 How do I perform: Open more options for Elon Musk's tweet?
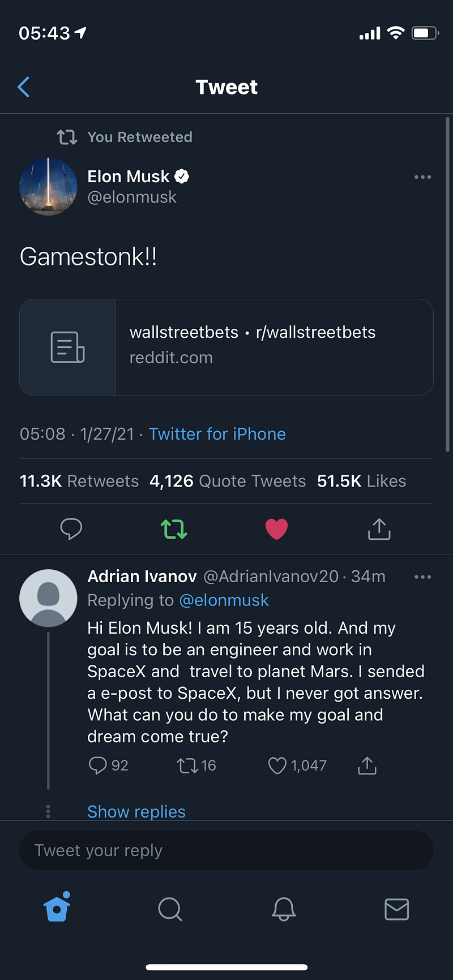click(422, 177)
